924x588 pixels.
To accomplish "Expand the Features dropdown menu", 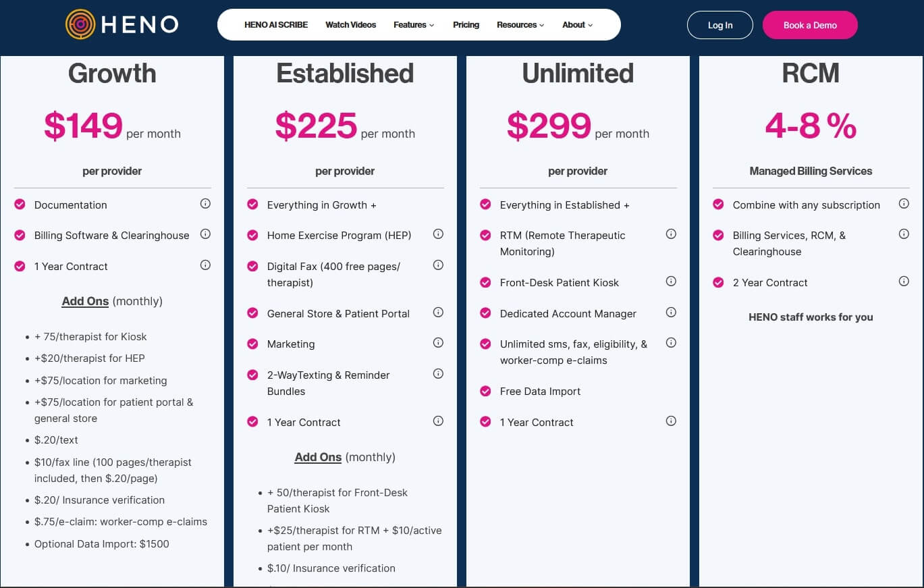I will coord(413,25).
